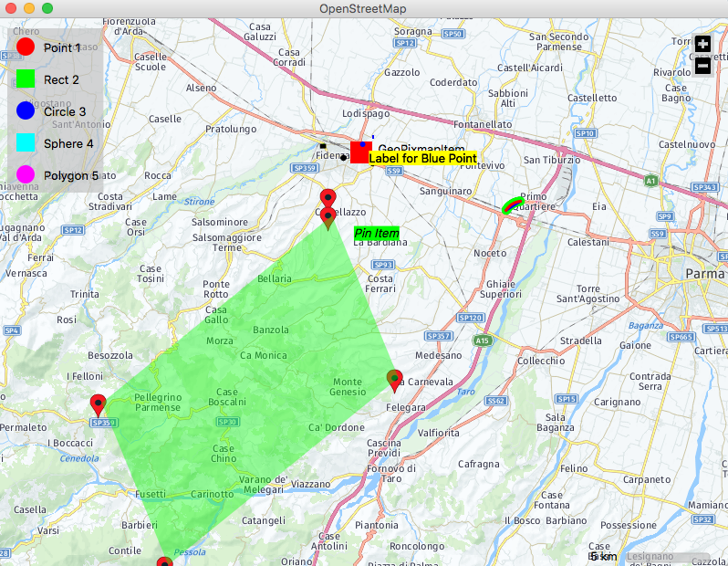The image size is (728, 566).
Task: Click the map zoom out minus button
Action: click(x=703, y=66)
